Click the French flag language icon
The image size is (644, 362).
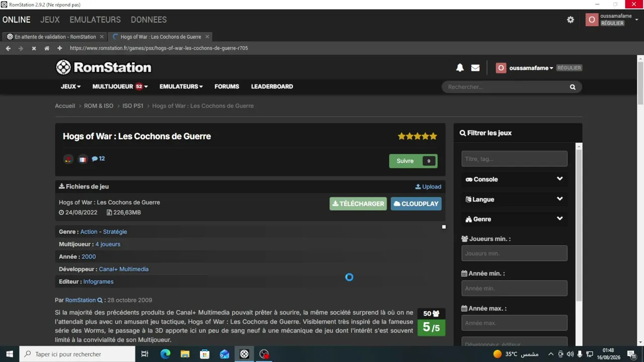pyautogui.click(x=83, y=159)
